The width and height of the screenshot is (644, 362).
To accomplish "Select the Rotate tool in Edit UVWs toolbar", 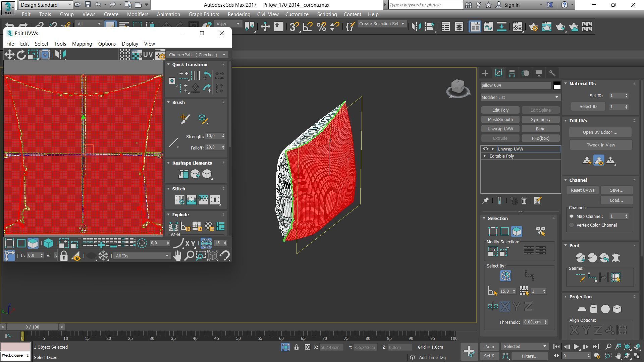I will tap(21, 55).
